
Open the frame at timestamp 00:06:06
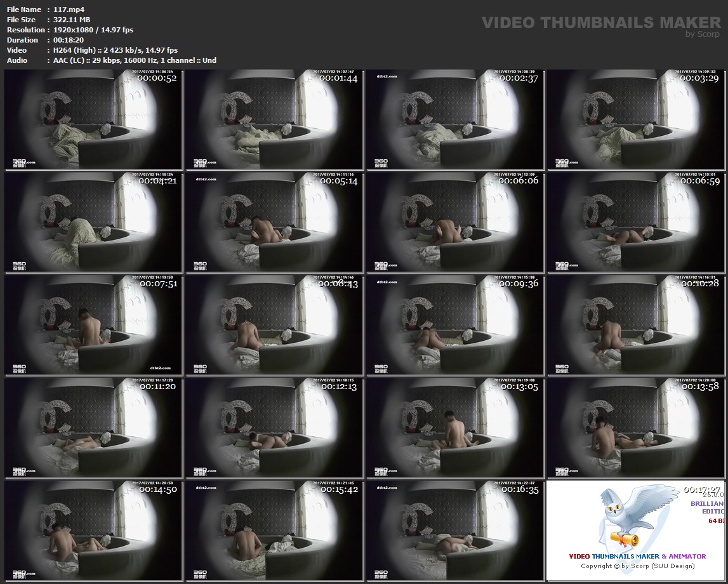point(456,222)
